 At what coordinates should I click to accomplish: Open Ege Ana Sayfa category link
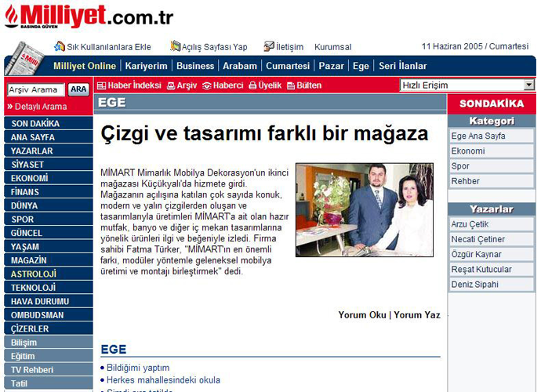click(492, 136)
